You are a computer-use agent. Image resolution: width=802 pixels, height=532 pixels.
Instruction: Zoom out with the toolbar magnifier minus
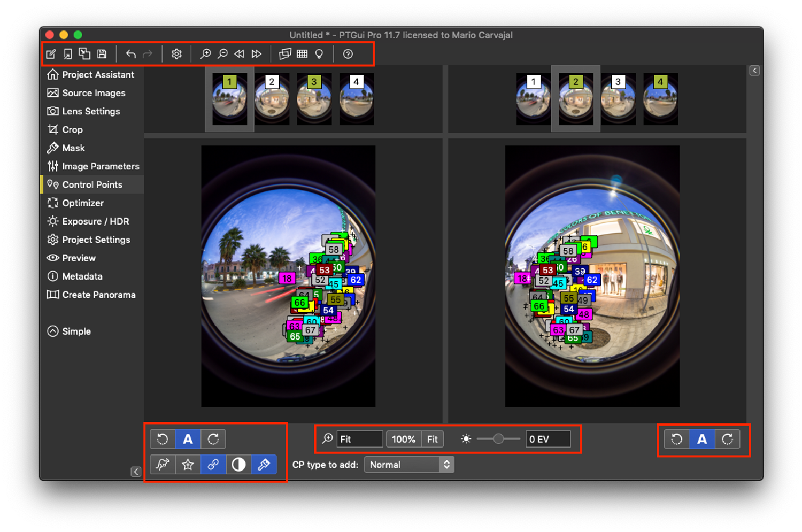tap(222, 54)
